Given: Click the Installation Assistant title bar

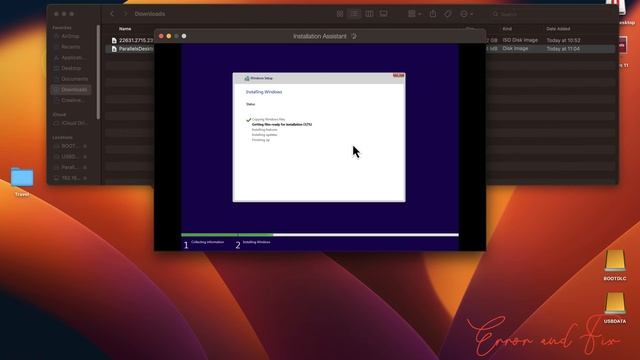Looking at the screenshot, I should click(x=320, y=36).
